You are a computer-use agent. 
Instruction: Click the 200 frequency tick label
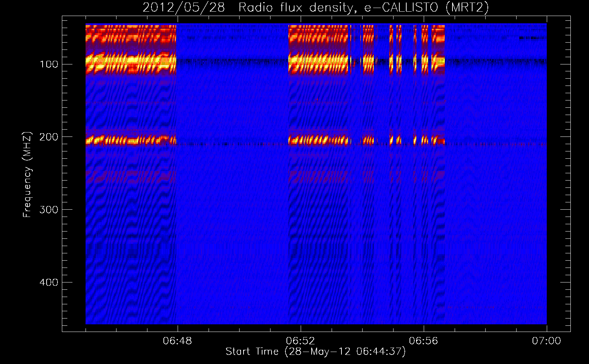[49, 137]
